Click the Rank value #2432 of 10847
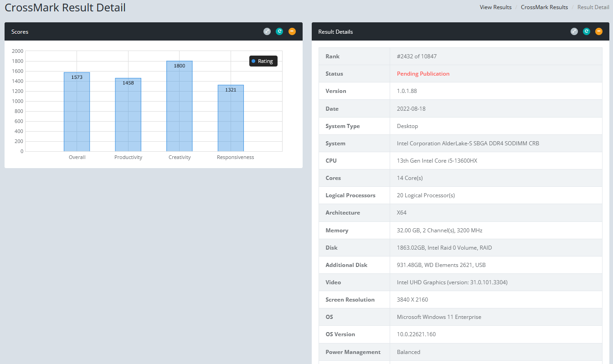This screenshot has width=613, height=364. (417, 56)
